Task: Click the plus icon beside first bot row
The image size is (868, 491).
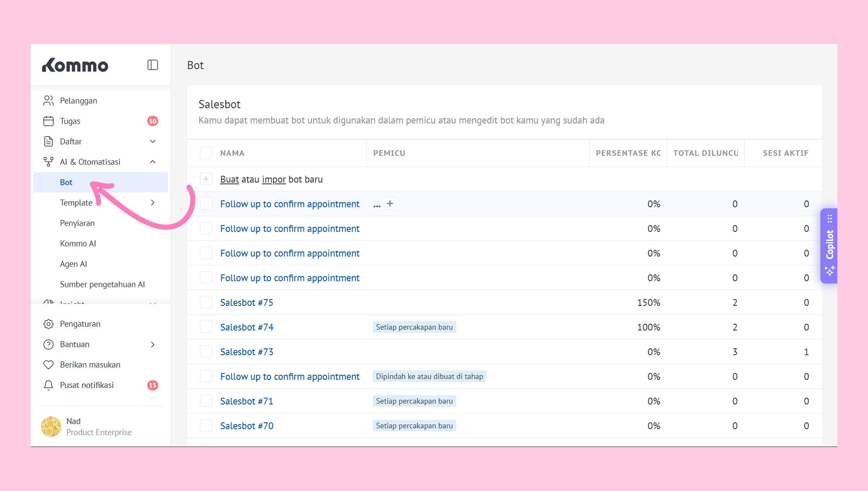Action: tap(390, 204)
